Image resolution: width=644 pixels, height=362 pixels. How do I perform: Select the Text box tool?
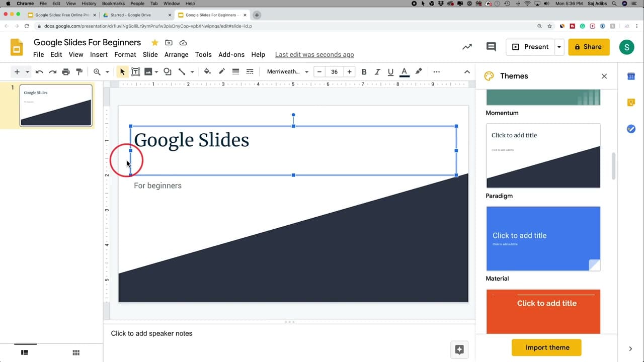pos(135,72)
